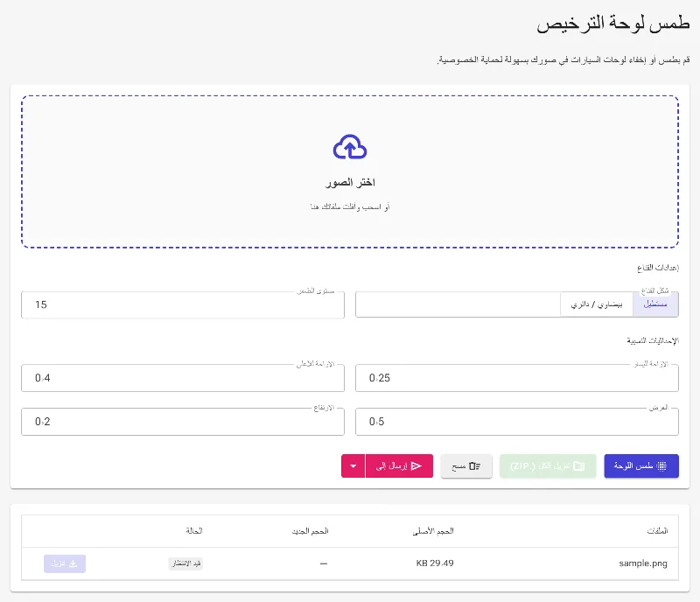
Task: Click the left offset field showing 0.25
Action: pos(517,378)
